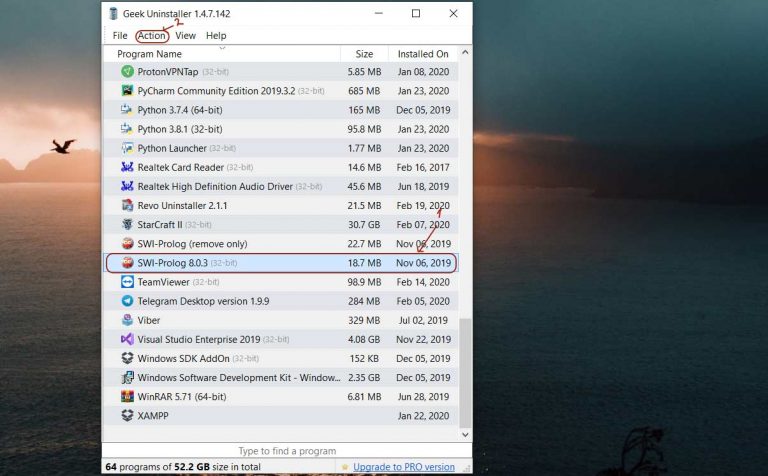Click the Upgrade to PRO version link
Viewport: 768px width, 476px height.
tap(403, 467)
